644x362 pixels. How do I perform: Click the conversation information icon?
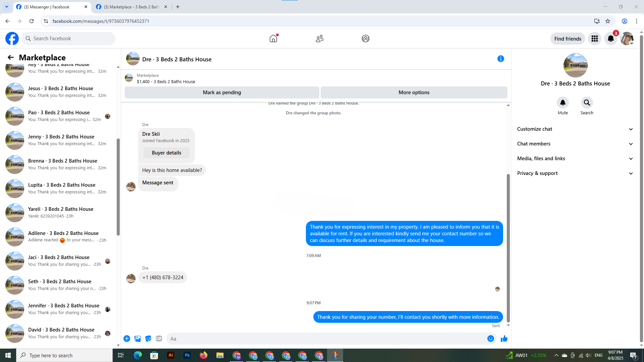pos(500,59)
